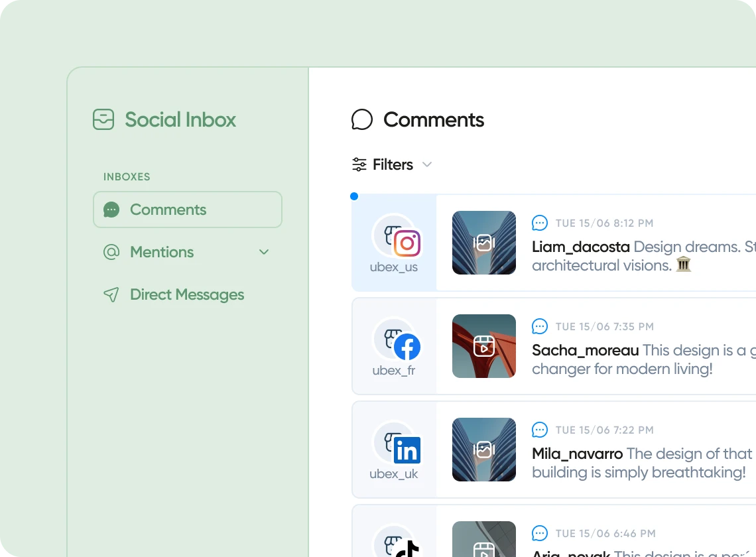Click the comment icon beside TUE 15/06 8:12 PM

[x=540, y=223]
